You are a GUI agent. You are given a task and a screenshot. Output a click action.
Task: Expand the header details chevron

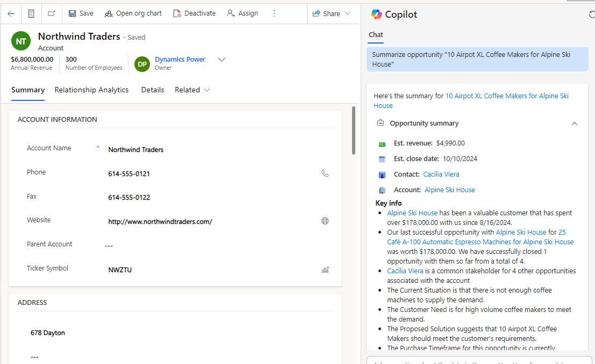pyautogui.click(x=221, y=60)
